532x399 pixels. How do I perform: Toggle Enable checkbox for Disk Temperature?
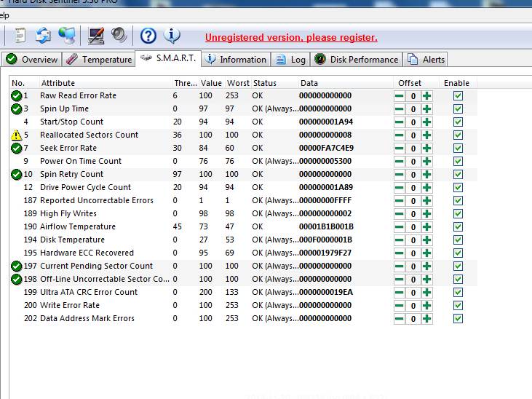pyautogui.click(x=458, y=240)
